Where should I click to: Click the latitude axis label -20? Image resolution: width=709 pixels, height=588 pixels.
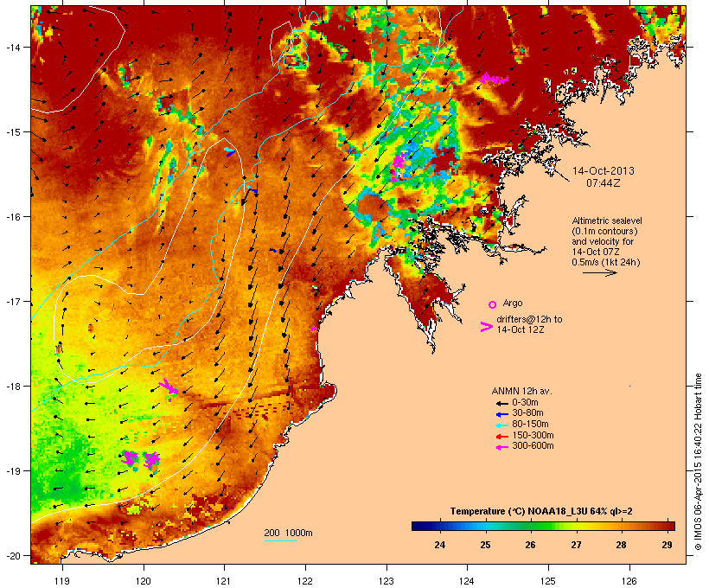pyautogui.click(x=12, y=556)
